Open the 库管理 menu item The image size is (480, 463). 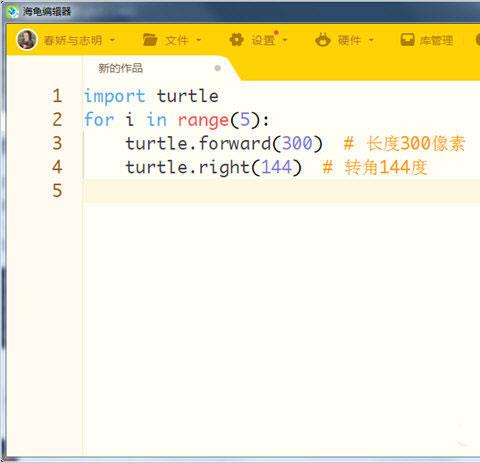point(436,40)
